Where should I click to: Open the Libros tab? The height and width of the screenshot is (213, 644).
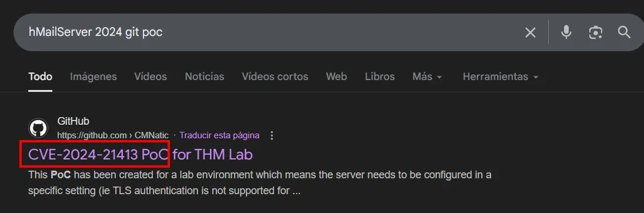(x=380, y=76)
